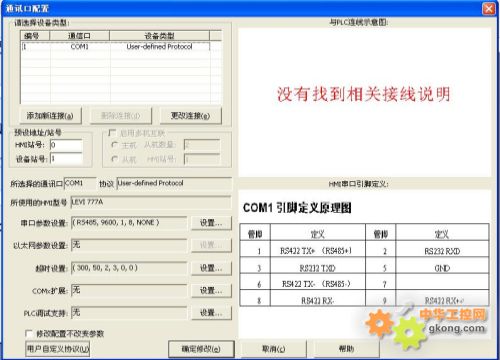Open 串口参数设置 settings button
The image size is (500, 360).
point(211,223)
